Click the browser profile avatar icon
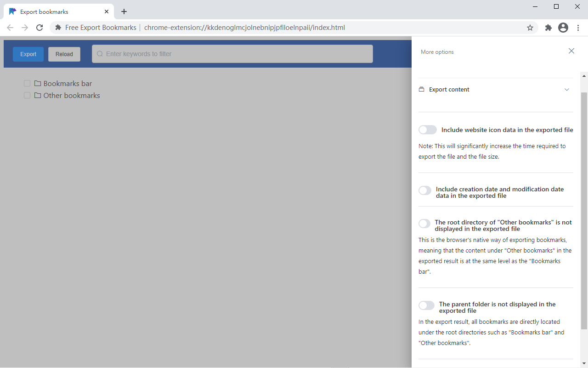 [563, 28]
